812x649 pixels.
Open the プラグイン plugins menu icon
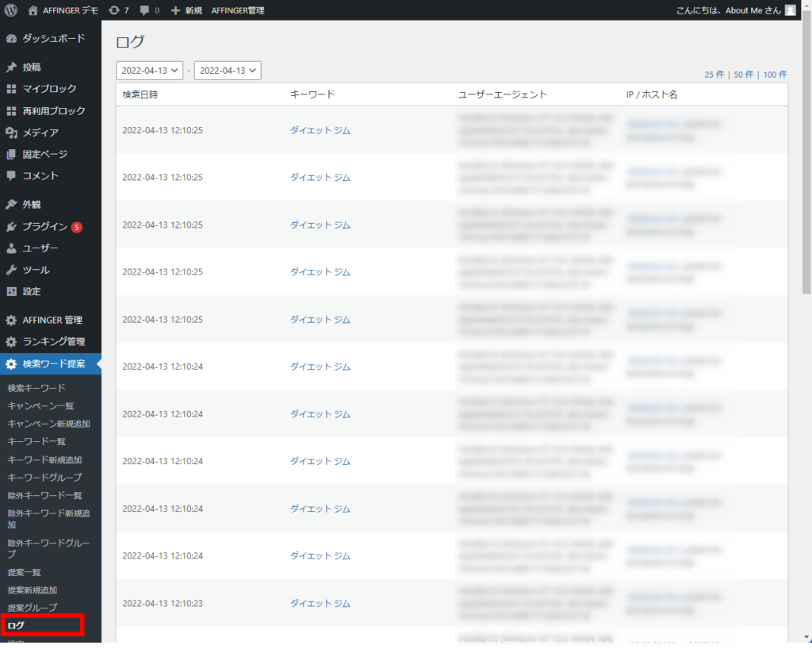pyautogui.click(x=11, y=227)
